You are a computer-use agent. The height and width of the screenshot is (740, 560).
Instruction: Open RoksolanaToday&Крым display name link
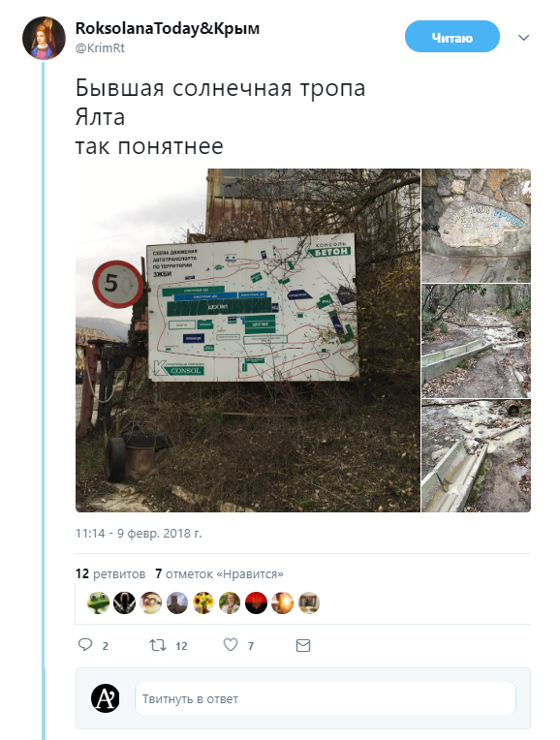click(168, 28)
